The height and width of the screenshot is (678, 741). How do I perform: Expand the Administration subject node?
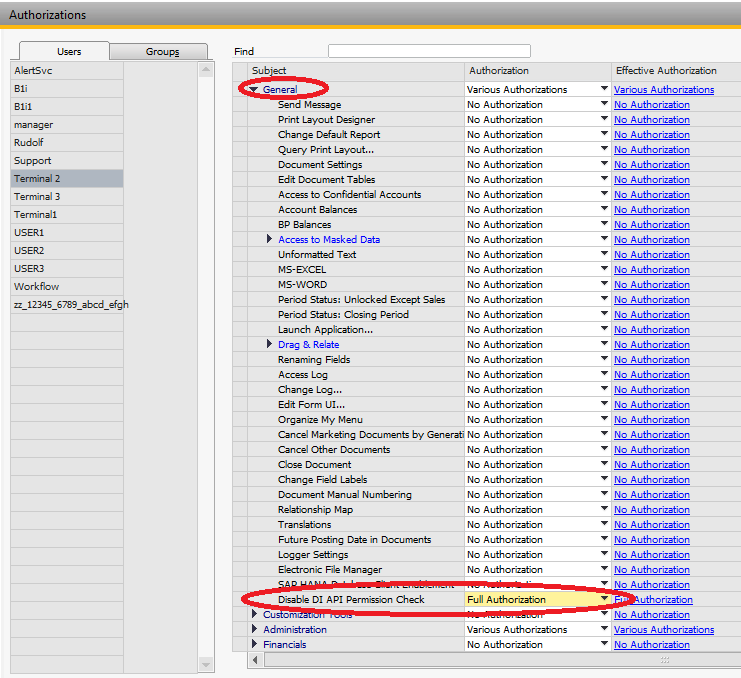(254, 630)
